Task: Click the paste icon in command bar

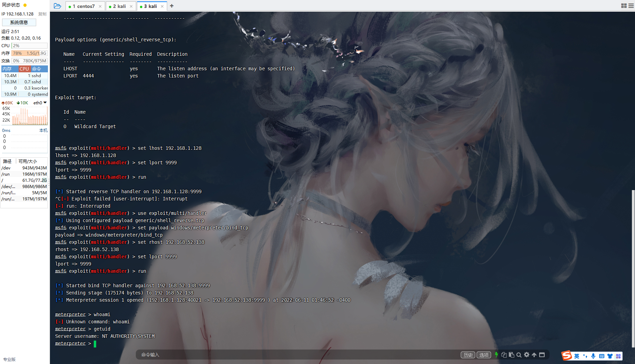Action: click(x=512, y=355)
